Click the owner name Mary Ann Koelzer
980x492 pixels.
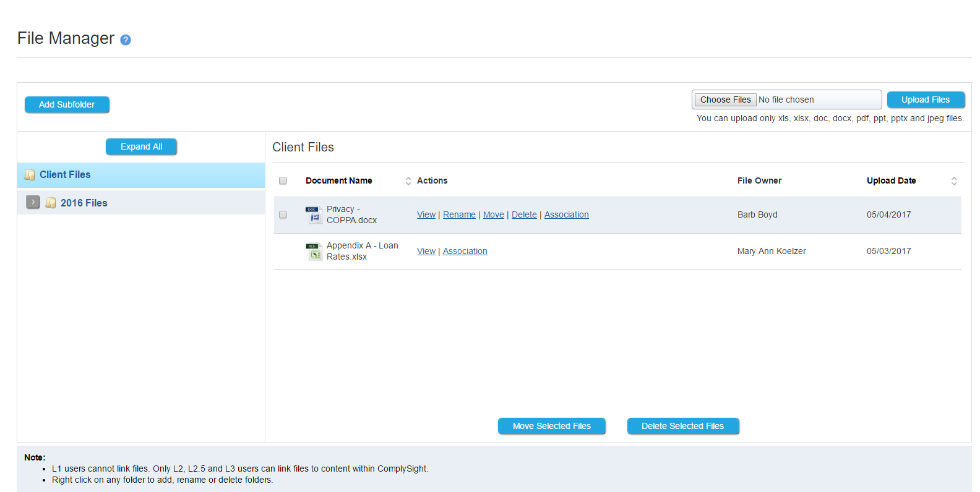(772, 251)
